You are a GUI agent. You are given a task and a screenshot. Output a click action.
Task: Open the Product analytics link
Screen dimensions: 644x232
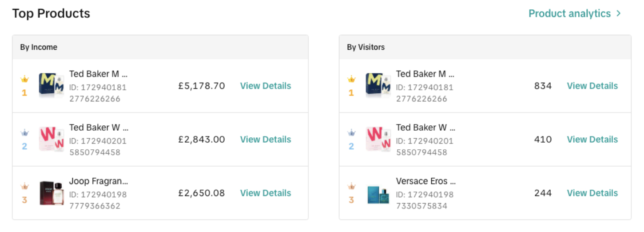[569, 14]
